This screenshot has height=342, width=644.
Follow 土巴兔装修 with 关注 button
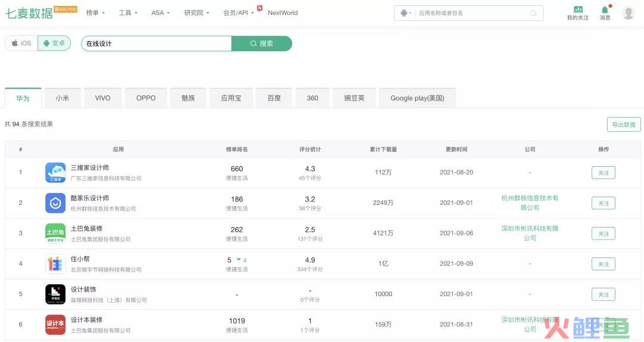point(603,234)
